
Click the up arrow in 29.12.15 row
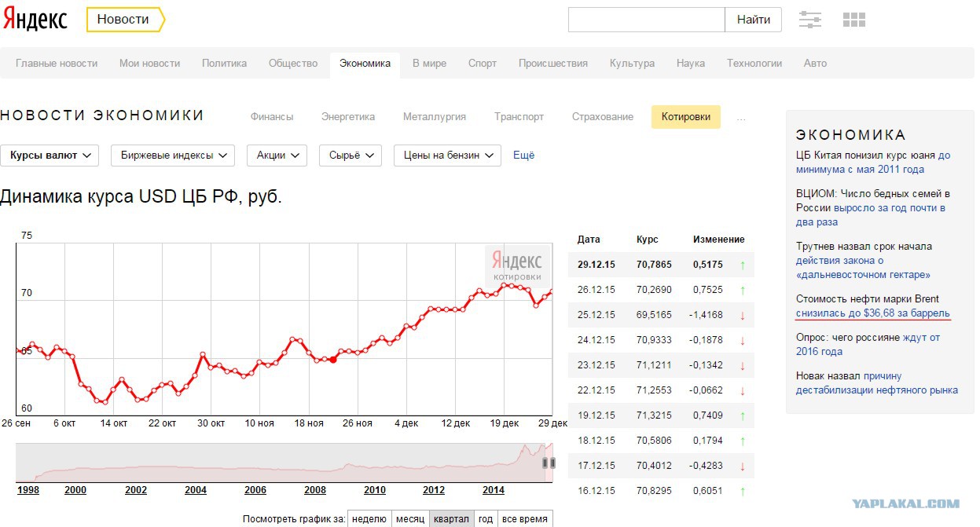[743, 265]
